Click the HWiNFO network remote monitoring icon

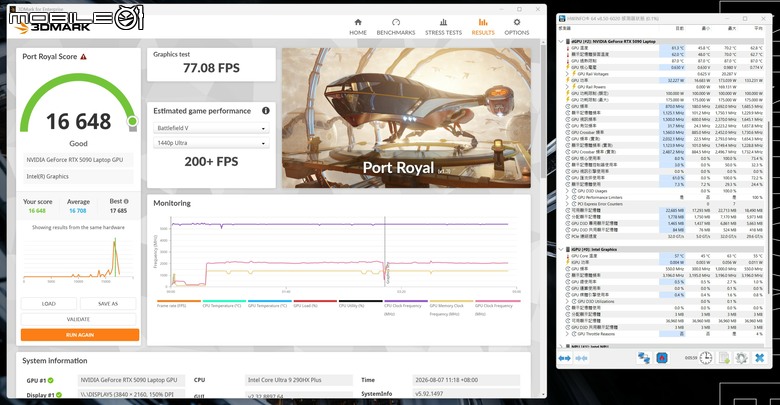click(x=644, y=358)
